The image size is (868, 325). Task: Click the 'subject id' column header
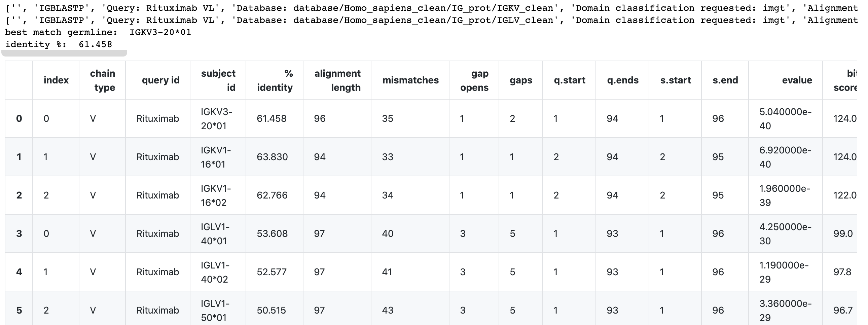click(218, 80)
